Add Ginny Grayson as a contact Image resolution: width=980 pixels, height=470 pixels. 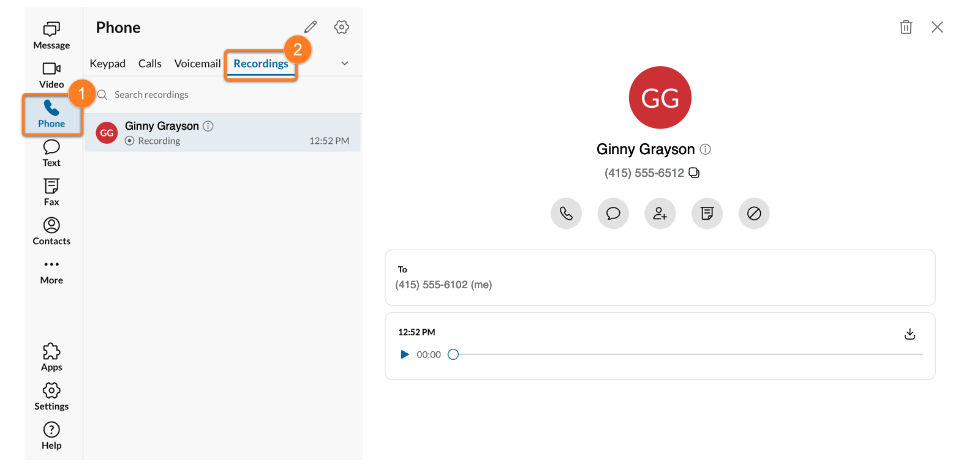click(660, 214)
